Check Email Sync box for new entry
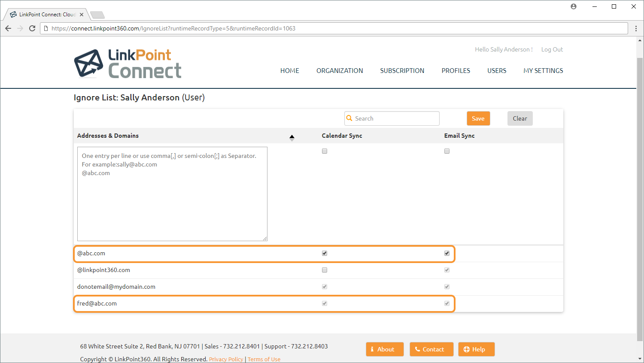The image size is (644, 363). pos(447,151)
